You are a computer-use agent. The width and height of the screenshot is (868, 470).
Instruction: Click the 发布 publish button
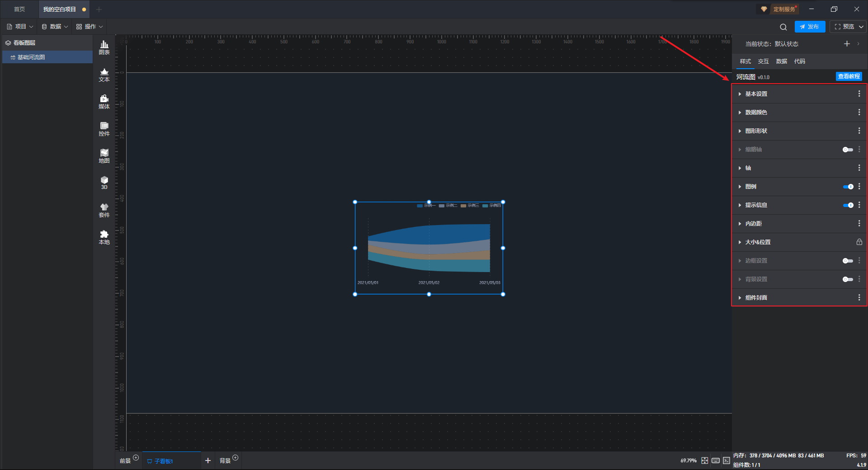pos(810,27)
